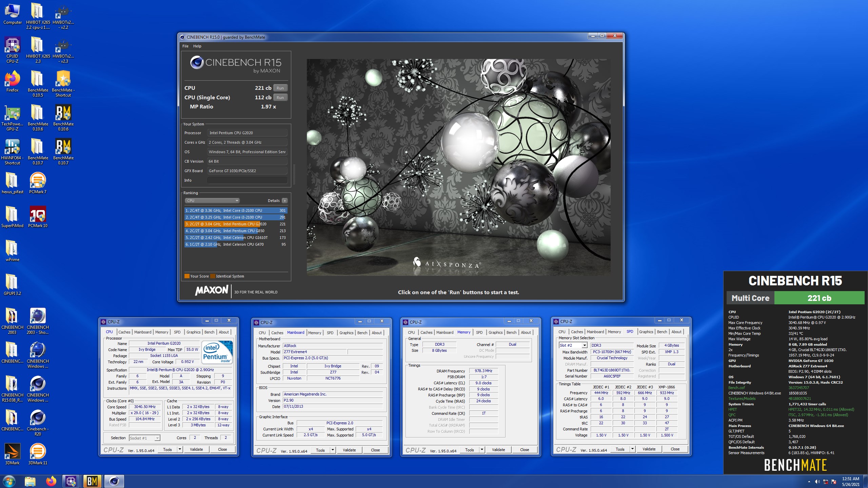Viewport: 868px width, 488px height.
Task: Click Tools button in Memory CPU-Z window
Action: point(470,450)
